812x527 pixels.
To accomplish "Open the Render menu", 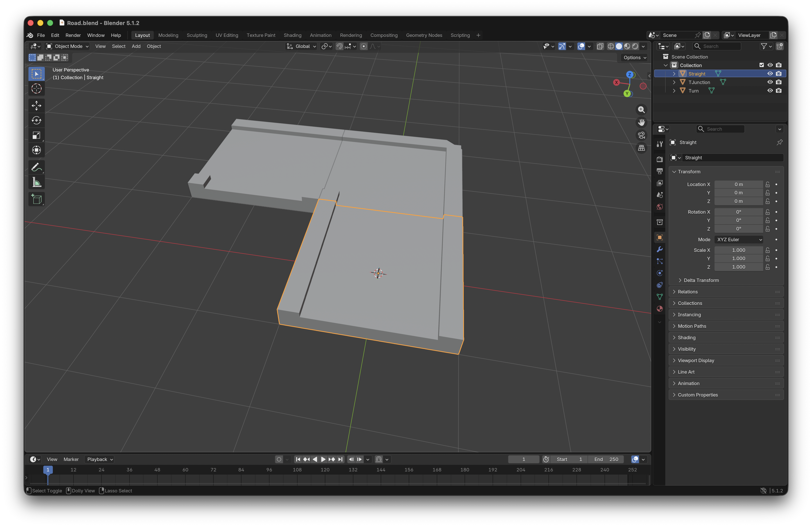I will coord(73,35).
